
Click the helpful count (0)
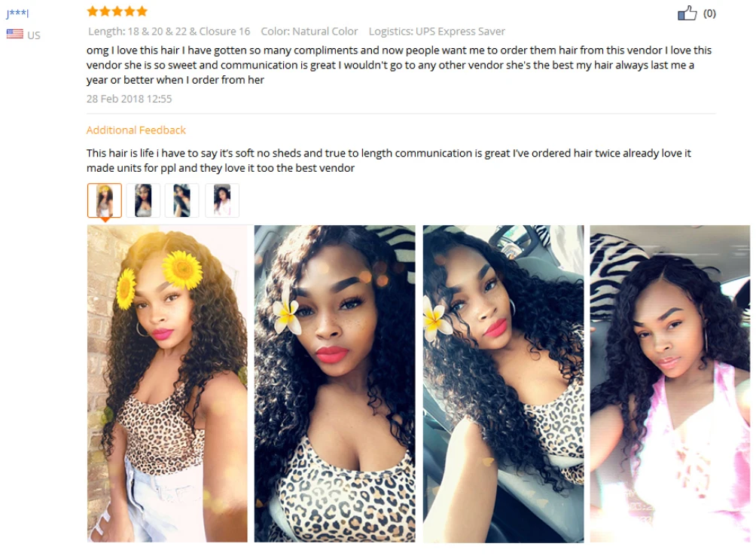[709, 14]
